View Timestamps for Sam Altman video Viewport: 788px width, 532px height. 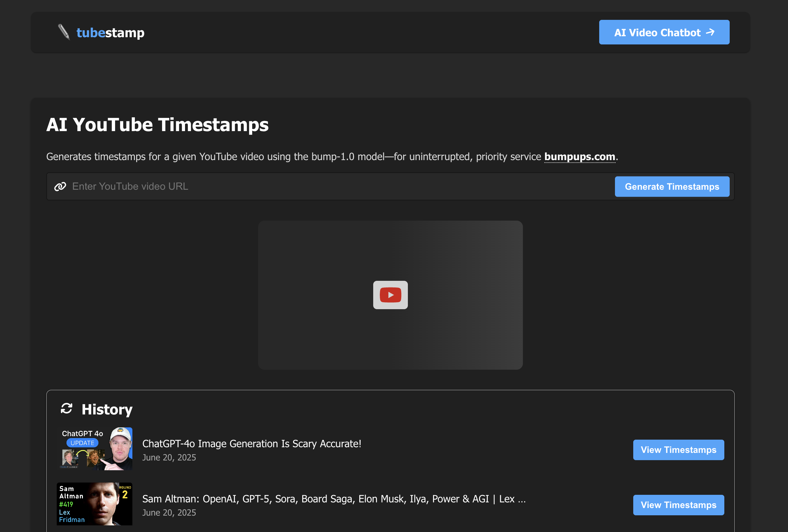[678, 505]
